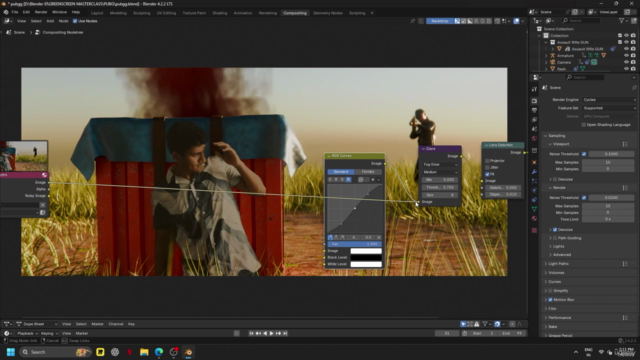The image size is (640, 360).
Task: Jump to the first frame
Action: pyautogui.click(x=251, y=333)
